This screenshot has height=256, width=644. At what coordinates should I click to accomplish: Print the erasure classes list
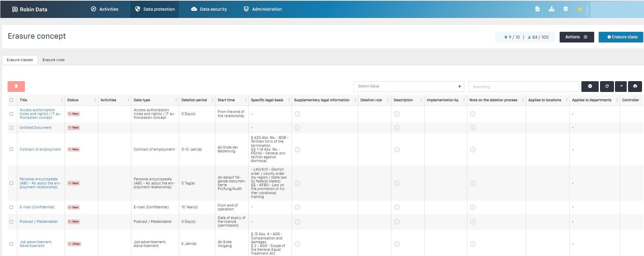tap(635, 86)
